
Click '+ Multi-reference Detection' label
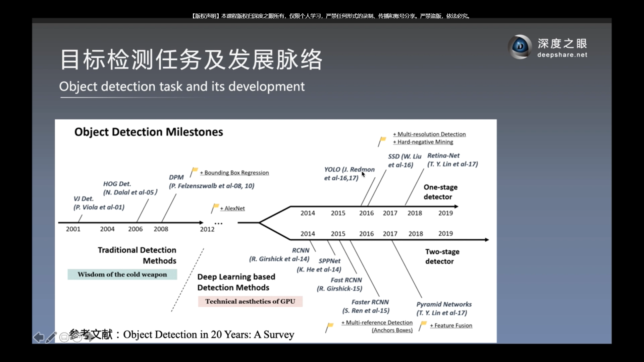pyautogui.click(x=377, y=322)
